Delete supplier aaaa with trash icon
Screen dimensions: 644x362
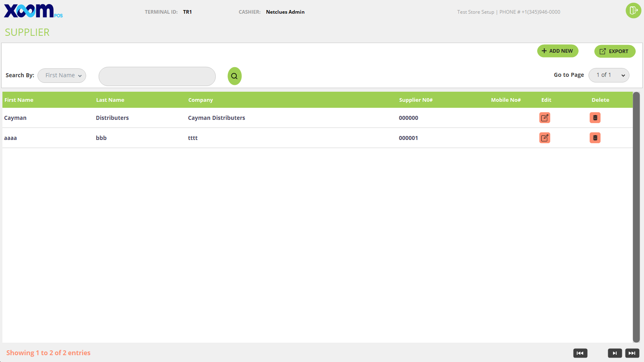click(x=595, y=138)
